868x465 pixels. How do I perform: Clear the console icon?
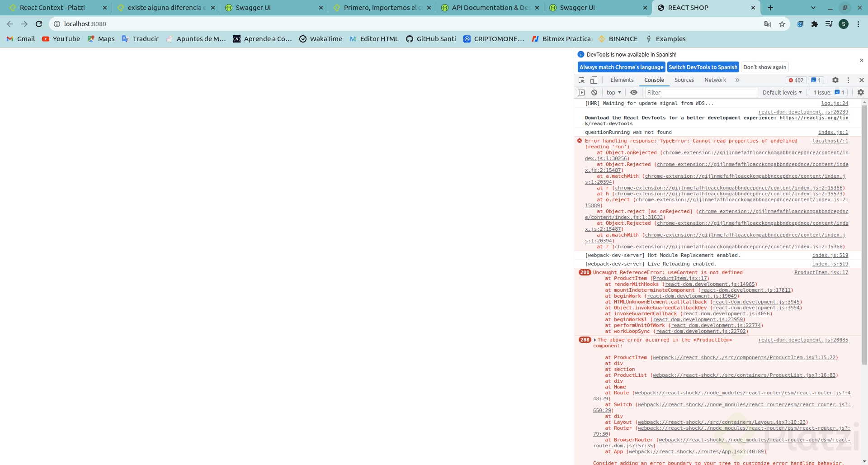click(594, 92)
